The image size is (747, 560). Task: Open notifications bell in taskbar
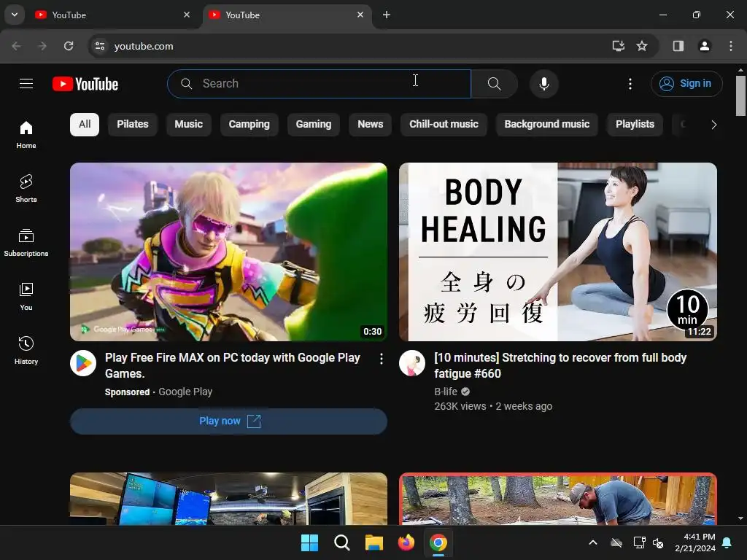(727, 542)
